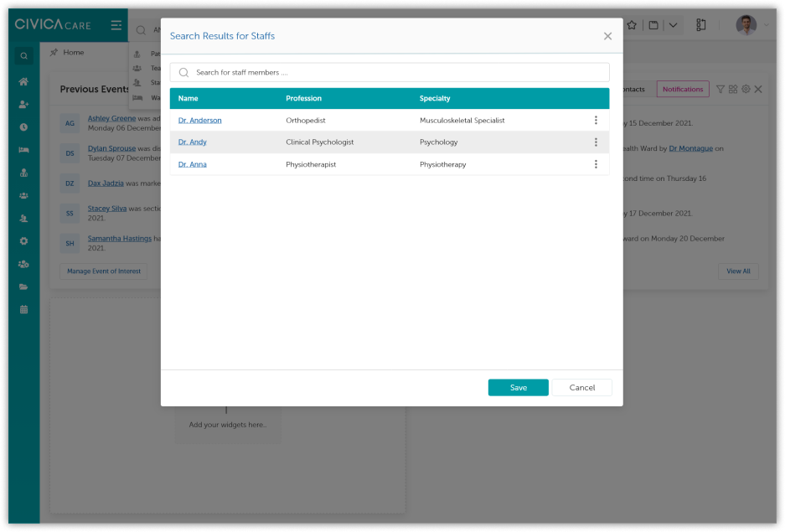Sort by the Profession column header

coord(303,98)
